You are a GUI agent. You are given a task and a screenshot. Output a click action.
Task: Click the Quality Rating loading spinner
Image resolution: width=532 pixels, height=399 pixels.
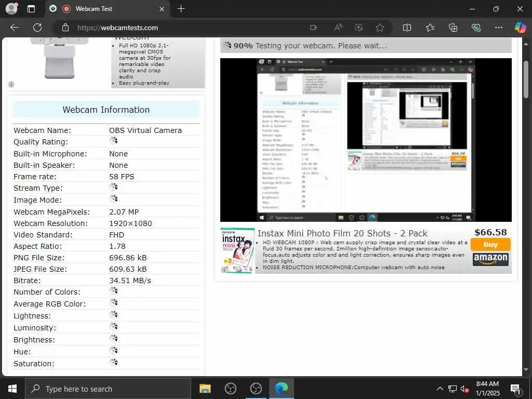tap(113, 141)
